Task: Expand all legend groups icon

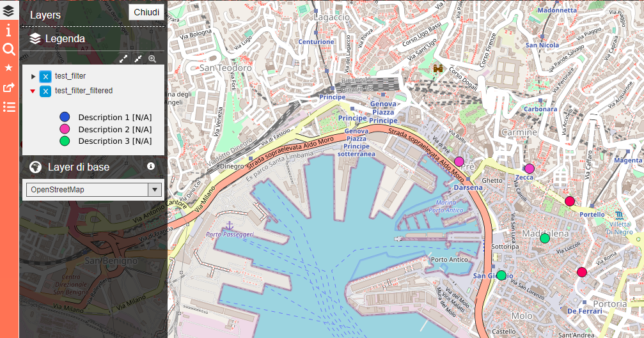Action: (123, 59)
